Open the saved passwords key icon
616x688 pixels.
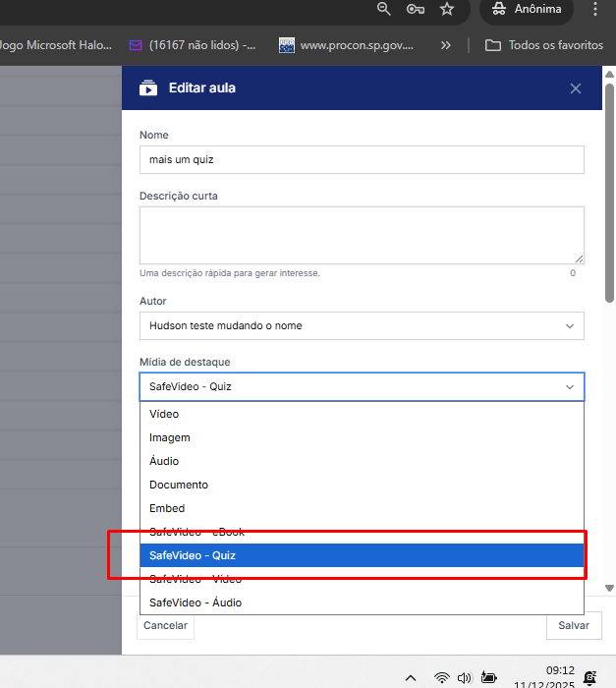415,9
